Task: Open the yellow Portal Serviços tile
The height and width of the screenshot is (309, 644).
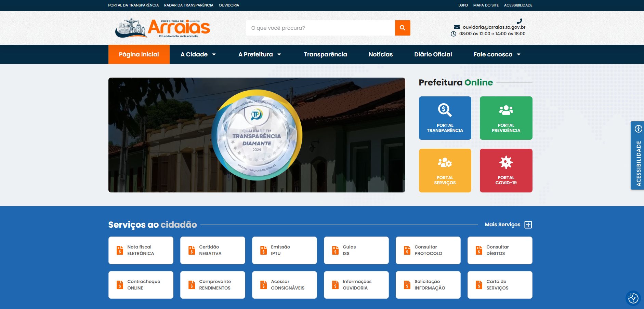Action: 445,170
